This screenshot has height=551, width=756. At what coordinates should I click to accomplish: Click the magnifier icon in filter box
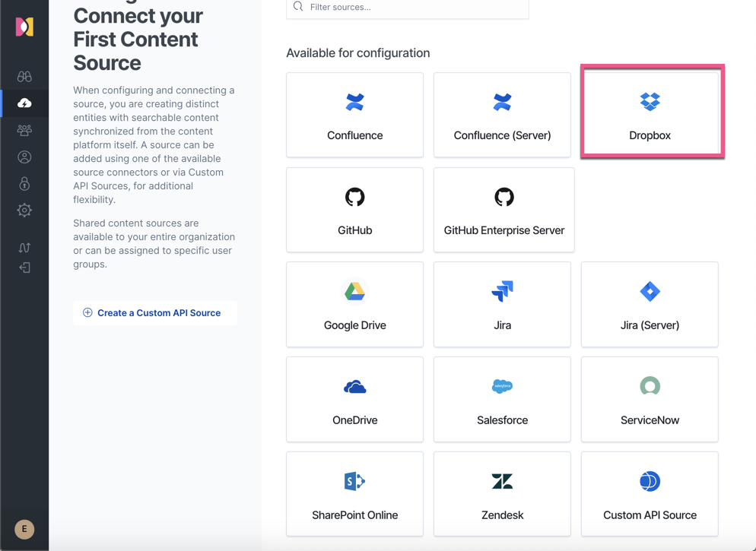298,7
